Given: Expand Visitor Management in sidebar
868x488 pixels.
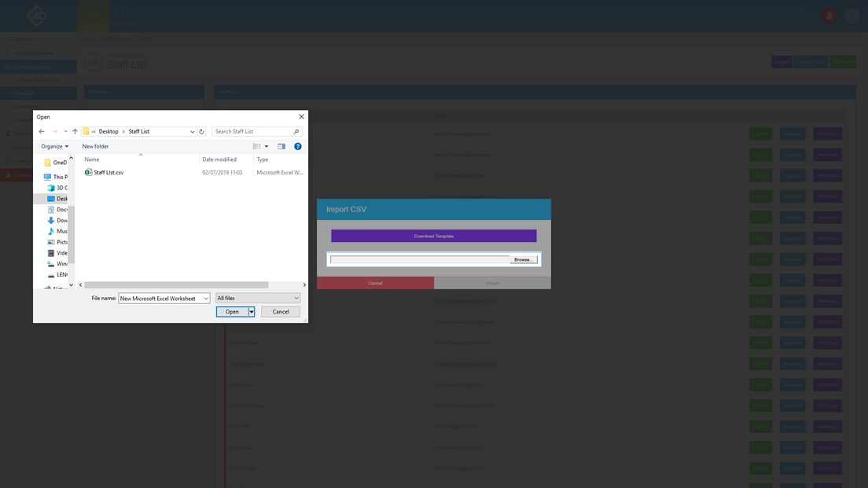Looking at the screenshot, I should [39, 53].
